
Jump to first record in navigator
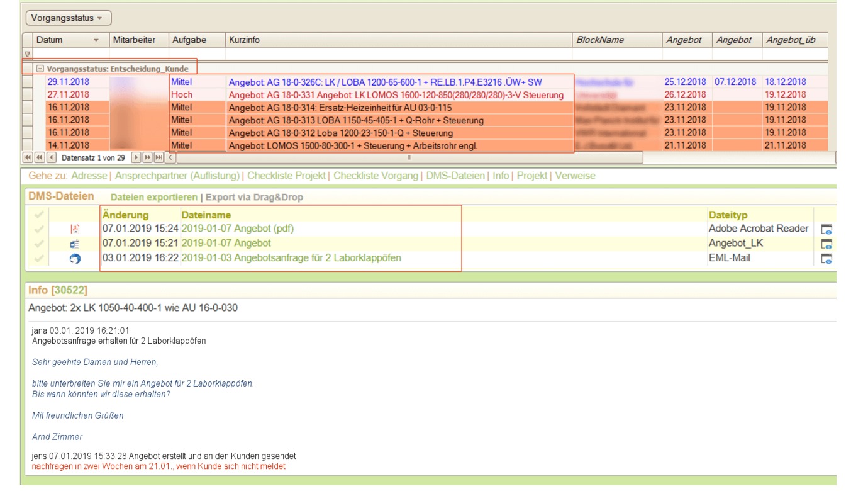(x=28, y=157)
